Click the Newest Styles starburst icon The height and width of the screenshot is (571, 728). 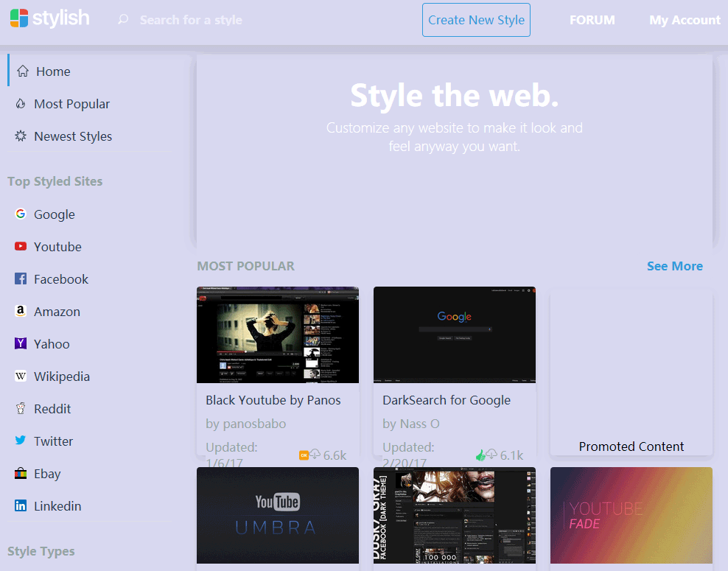coord(21,136)
